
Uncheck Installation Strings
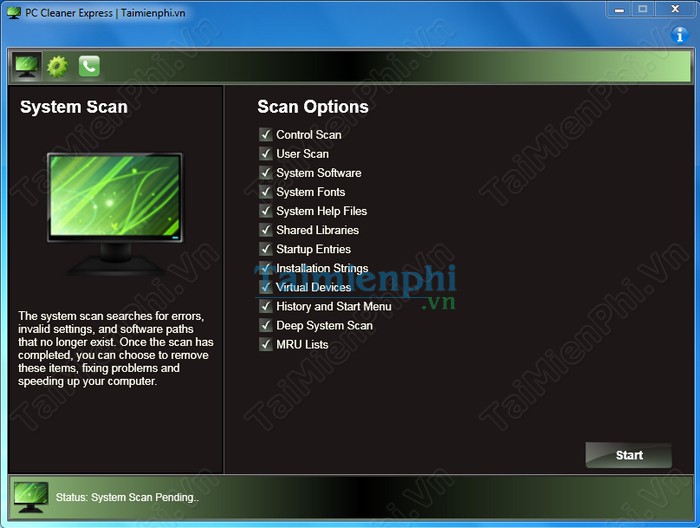click(266, 268)
